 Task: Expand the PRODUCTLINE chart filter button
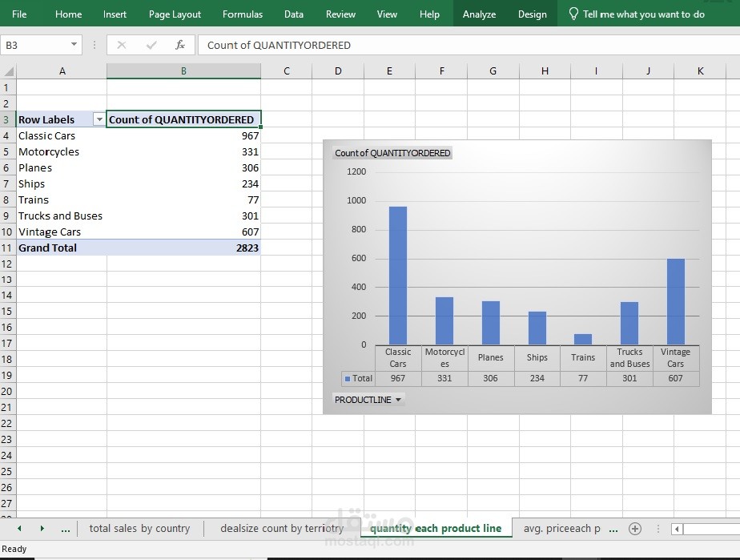tap(368, 400)
